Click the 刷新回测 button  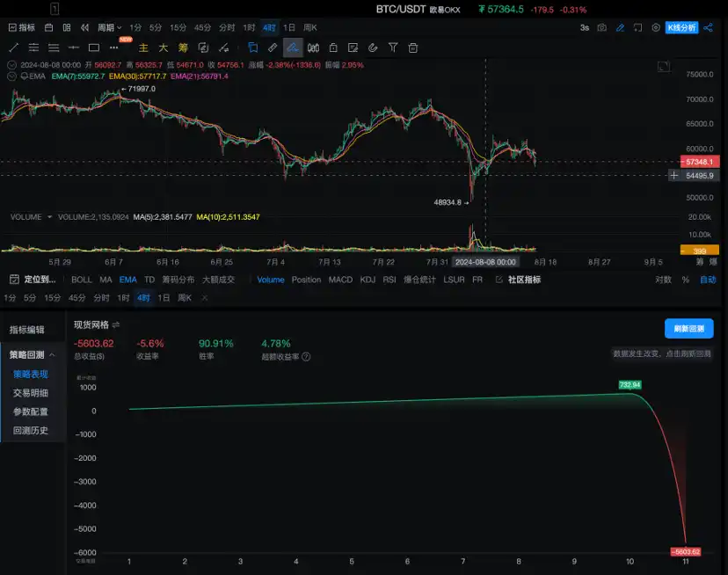coord(688,329)
